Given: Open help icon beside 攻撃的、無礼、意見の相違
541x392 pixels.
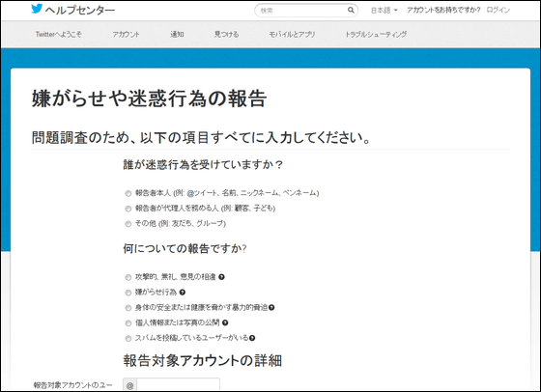Looking at the screenshot, I should [221, 277].
